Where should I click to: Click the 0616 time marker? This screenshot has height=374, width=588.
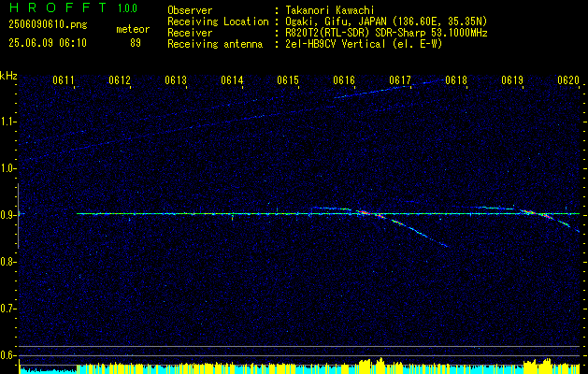(x=344, y=79)
